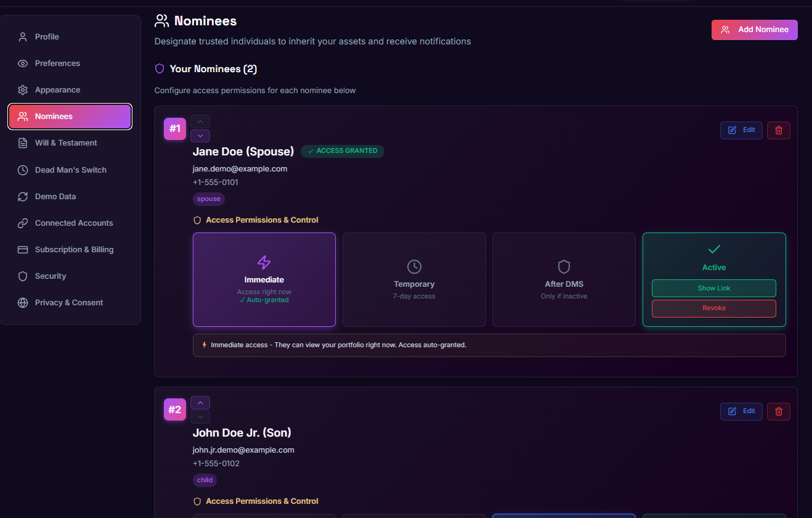Image resolution: width=812 pixels, height=518 pixels.
Task: Click the Appearance gear icon
Action: point(22,89)
